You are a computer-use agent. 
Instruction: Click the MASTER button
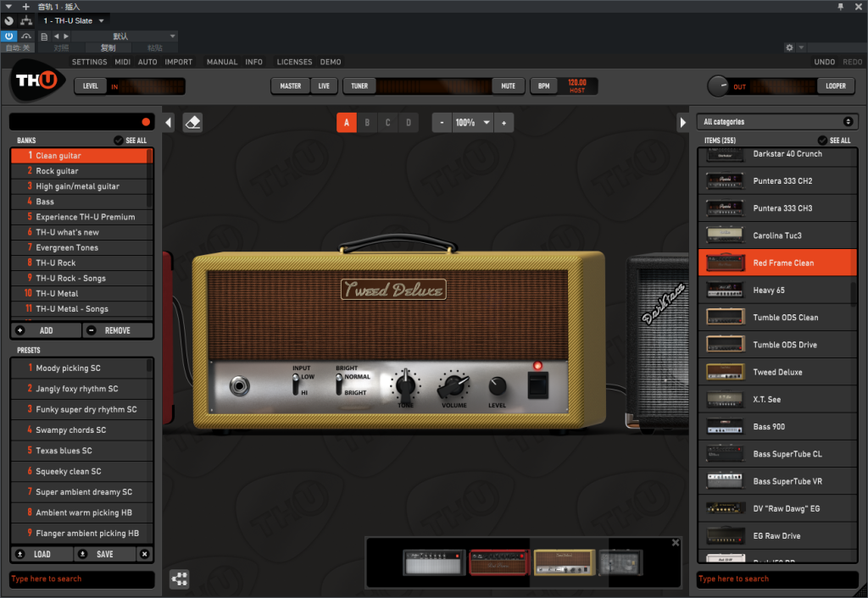(x=291, y=86)
